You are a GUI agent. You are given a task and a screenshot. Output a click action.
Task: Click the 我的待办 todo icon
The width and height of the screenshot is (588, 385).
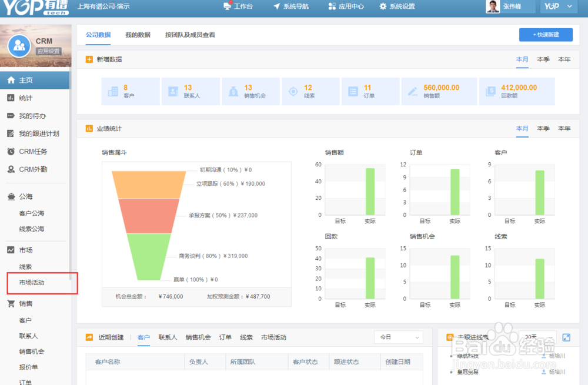pyautogui.click(x=11, y=116)
